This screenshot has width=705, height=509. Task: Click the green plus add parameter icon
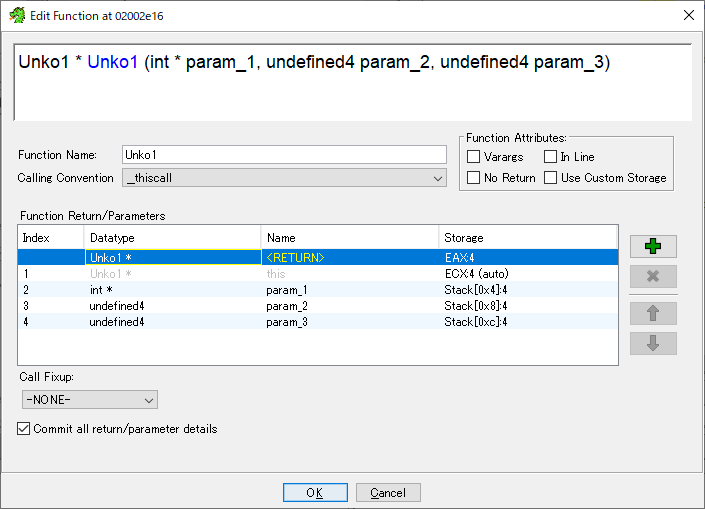coord(653,246)
